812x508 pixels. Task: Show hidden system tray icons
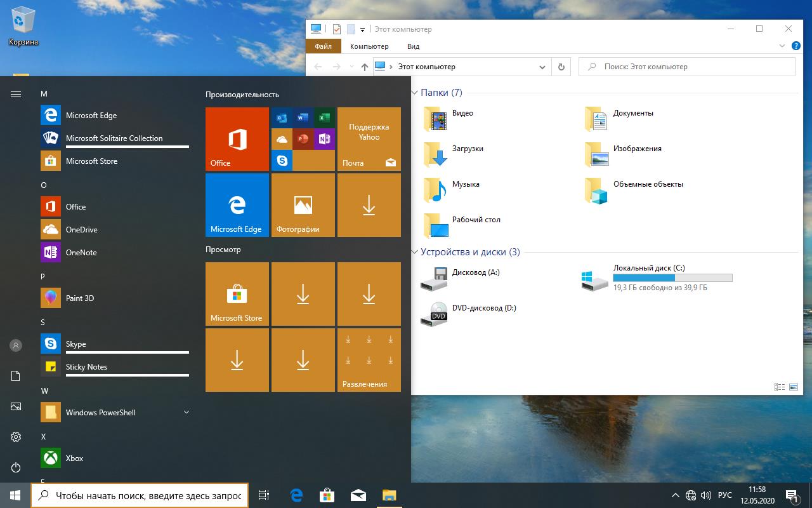pos(675,495)
